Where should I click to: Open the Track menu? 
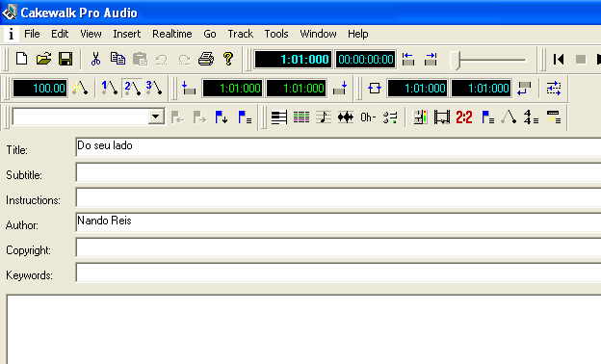(241, 34)
